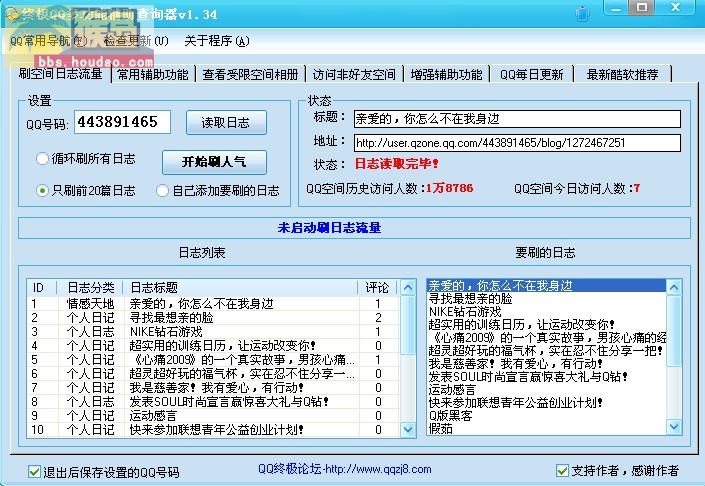Click 日志读取完毕 status text
This screenshot has height=486, width=705.
click(x=397, y=164)
